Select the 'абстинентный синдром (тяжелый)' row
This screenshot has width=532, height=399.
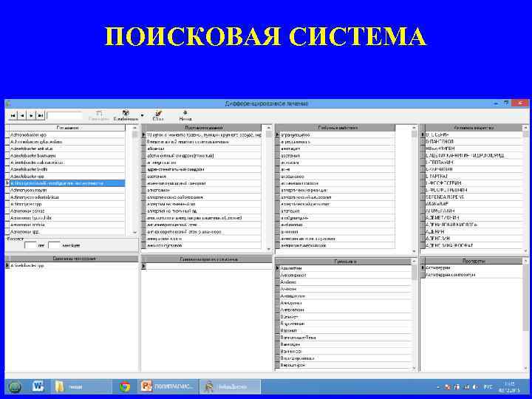tap(204, 155)
